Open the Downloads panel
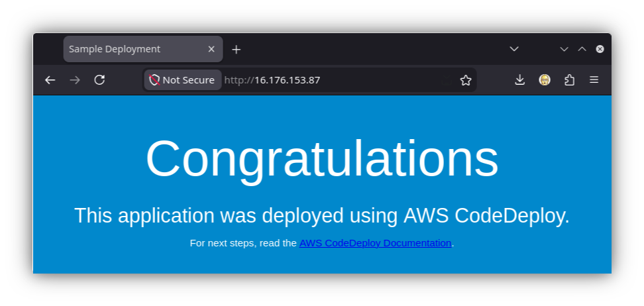The image size is (644, 306). pos(520,80)
